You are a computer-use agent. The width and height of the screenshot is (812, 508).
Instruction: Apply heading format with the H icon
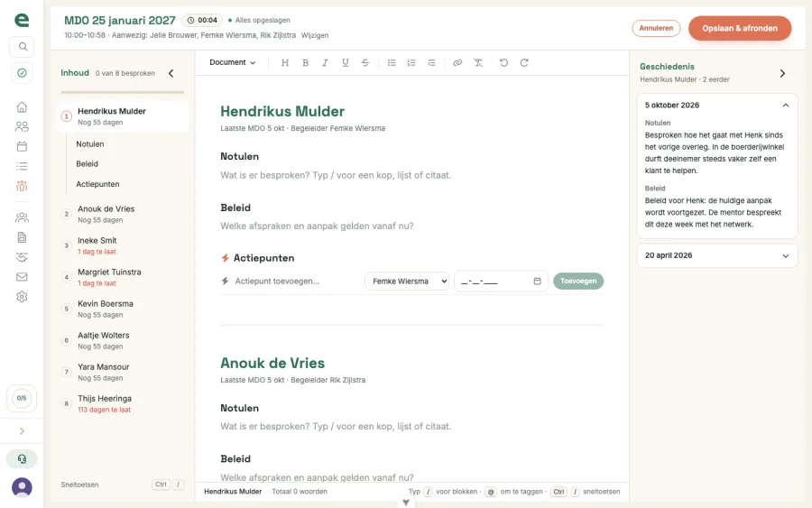coord(285,62)
